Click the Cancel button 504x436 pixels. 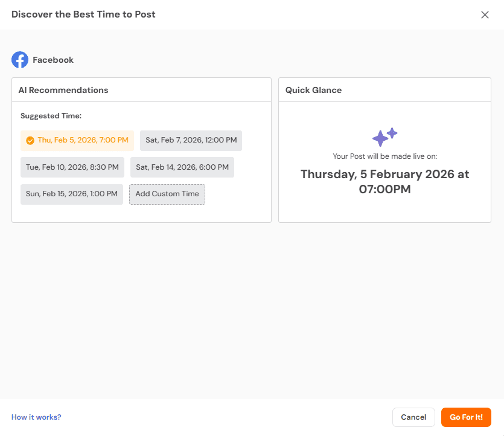[413, 417]
